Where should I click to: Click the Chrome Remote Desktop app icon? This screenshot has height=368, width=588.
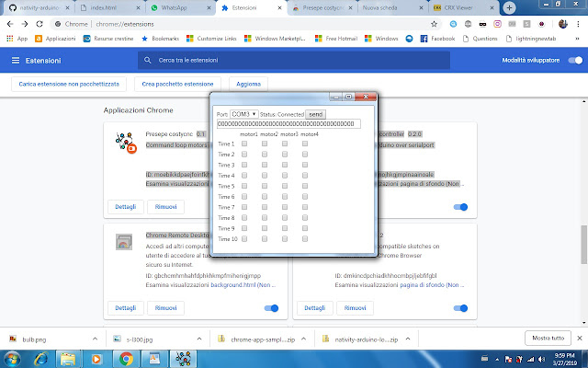124,242
